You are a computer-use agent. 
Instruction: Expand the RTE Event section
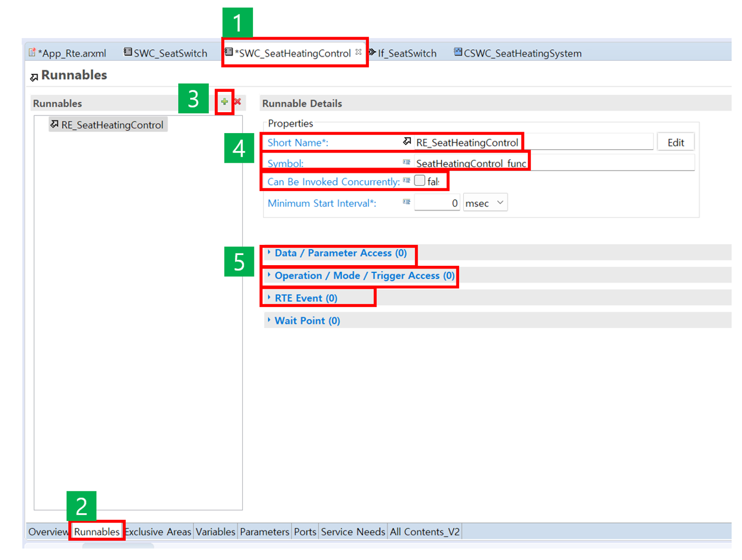305,298
